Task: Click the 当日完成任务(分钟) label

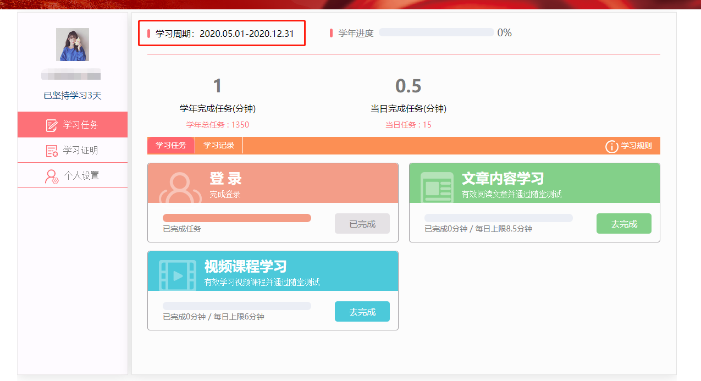Action: [x=408, y=109]
